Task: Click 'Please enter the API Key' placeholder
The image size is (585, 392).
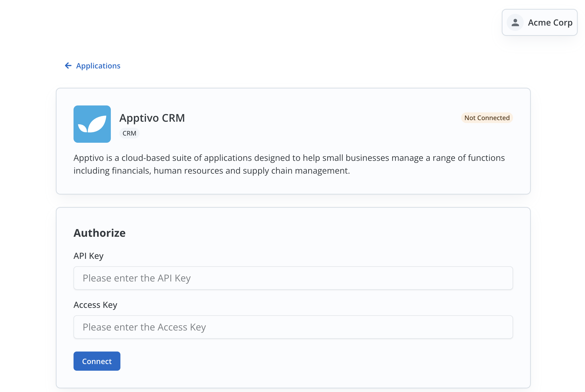Action: click(137, 278)
